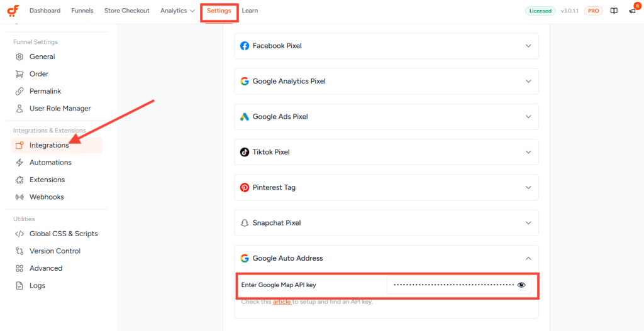The width and height of the screenshot is (644, 331).
Task: Click the Pinterest Tag title text
Action: click(274, 187)
